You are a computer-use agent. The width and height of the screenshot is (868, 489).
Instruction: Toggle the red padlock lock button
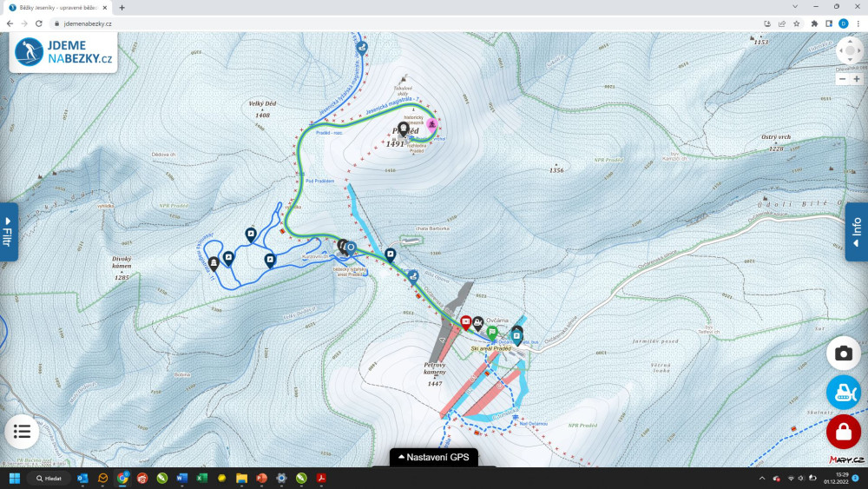[x=843, y=432]
